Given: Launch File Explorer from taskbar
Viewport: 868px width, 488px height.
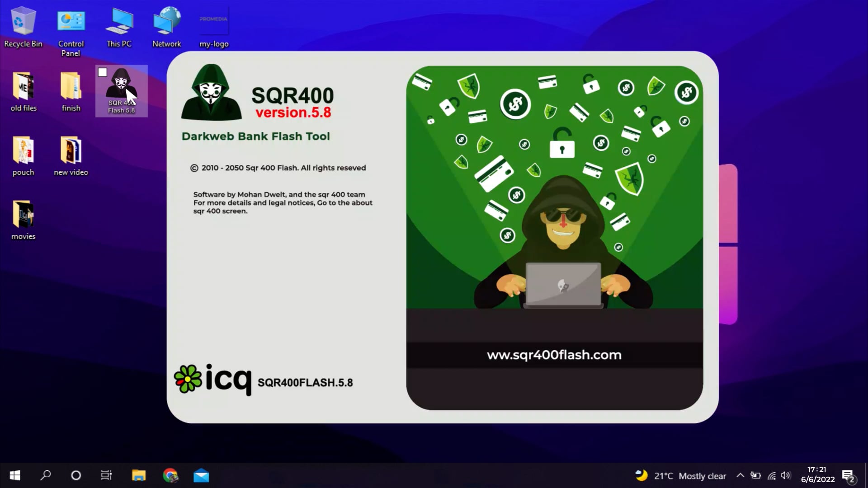Looking at the screenshot, I should [x=139, y=475].
